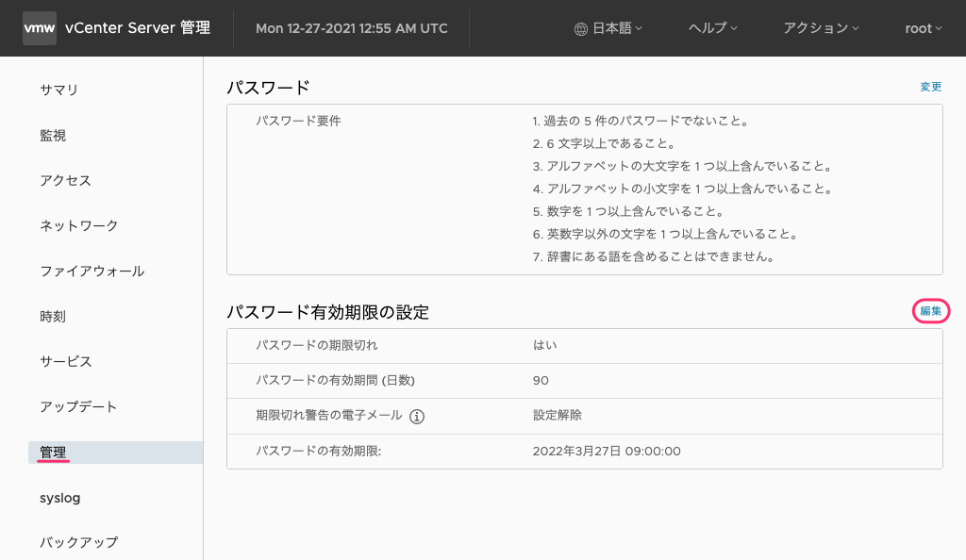Click the Mon 12-27-2021 12:55 AM UTC timestamp
This screenshot has width=966, height=560.
pyautogui.click(x=352, y=28)
